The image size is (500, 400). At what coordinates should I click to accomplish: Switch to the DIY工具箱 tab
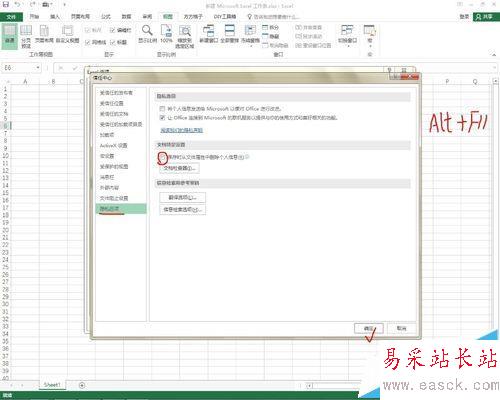225,17
